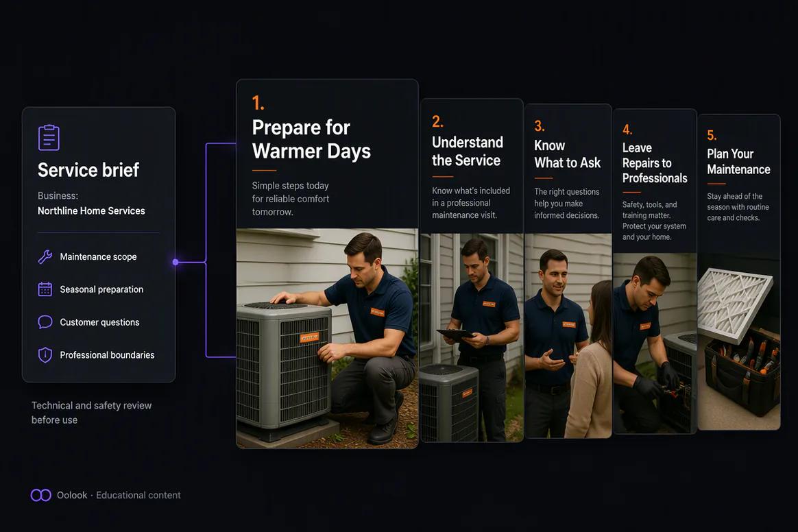Select the Leave Repairs to Professionals title
The height and width of the screenshot is (532, 798).
pyautogui.click(x=655, y=163)
